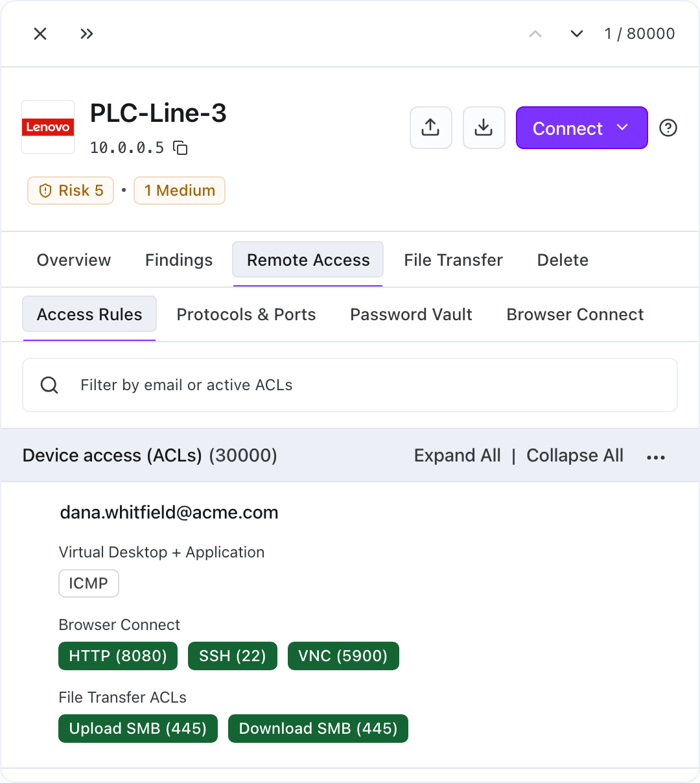
Task: Open the Password Vault sub-tab
Action: [x=411, y=314]
